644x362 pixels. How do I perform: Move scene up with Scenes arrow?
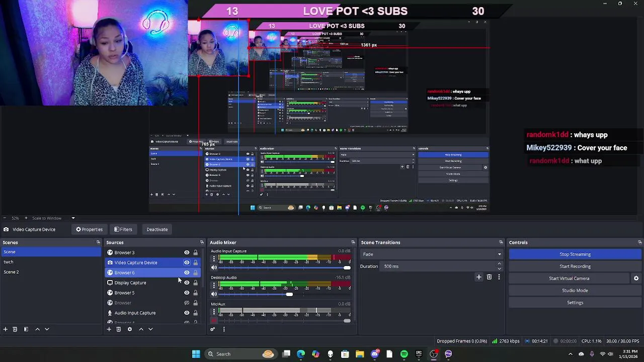(37, 329)
